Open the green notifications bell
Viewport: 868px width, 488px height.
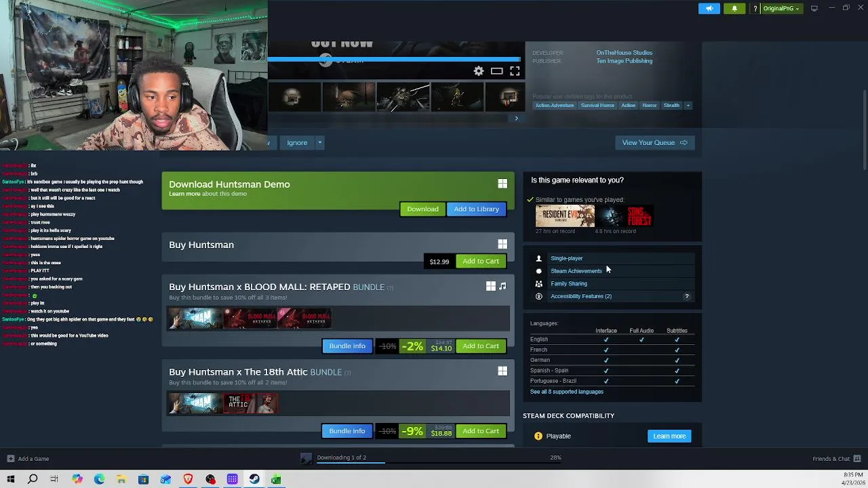pyautogui.click(x=734, y=8)
